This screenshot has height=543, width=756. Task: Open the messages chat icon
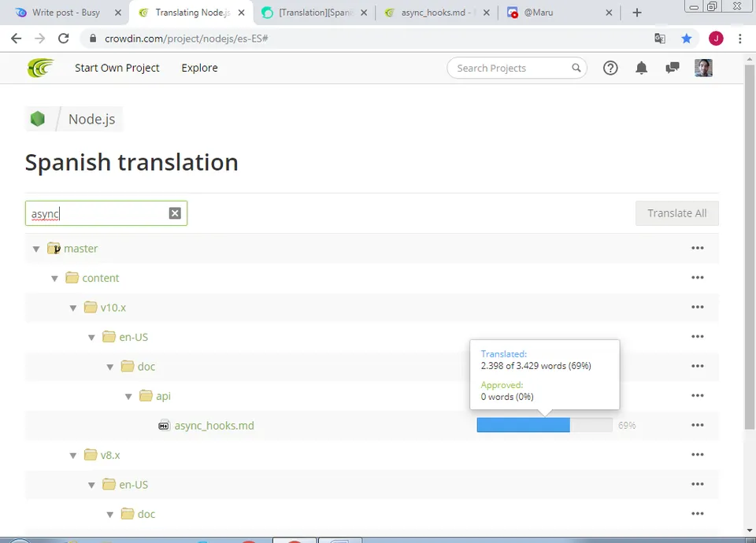coord(672,68)
